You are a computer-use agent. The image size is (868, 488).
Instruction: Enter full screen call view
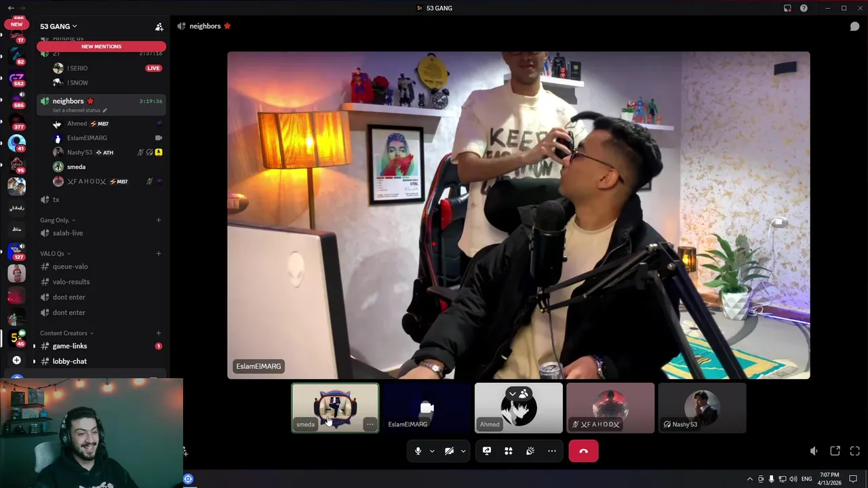click(855, 451)
